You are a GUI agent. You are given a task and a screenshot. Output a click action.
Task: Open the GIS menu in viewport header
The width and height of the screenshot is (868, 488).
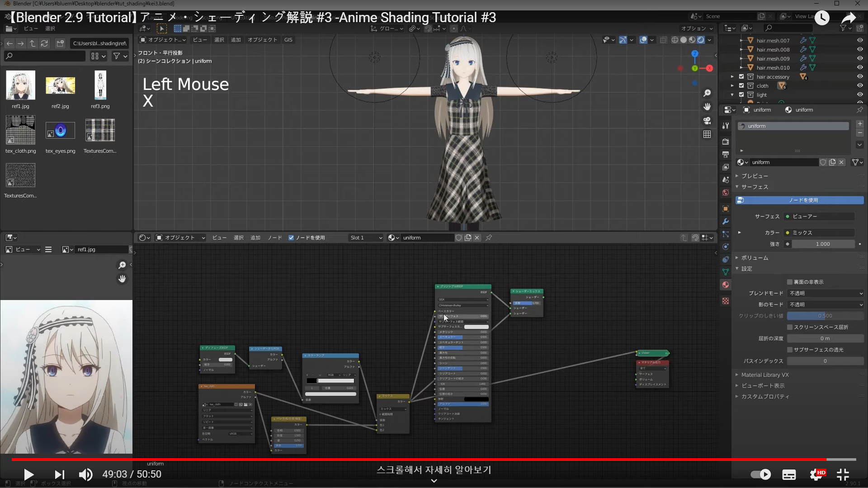coord(288,40)
